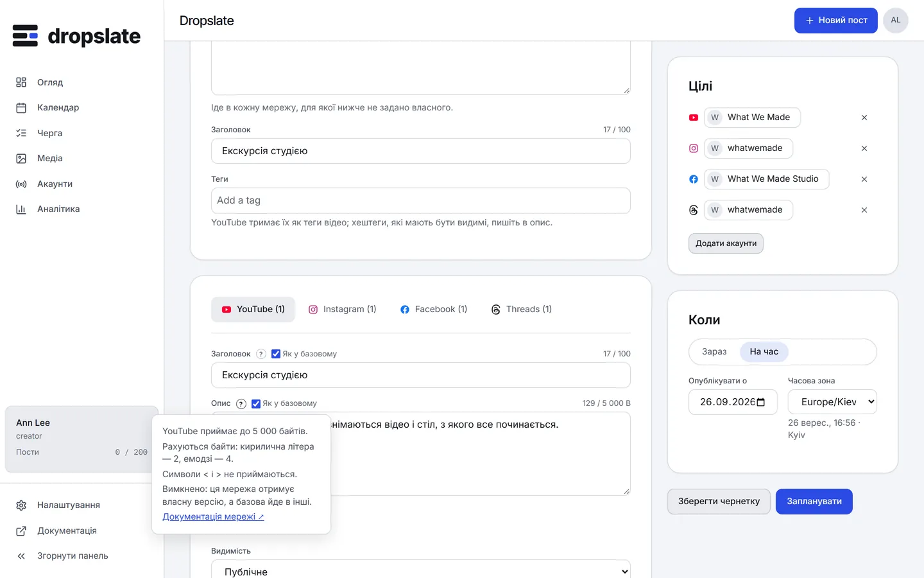Click the Документація external-link icon
This screenshot has width=924, height=578.
click(x=21, y=531)
